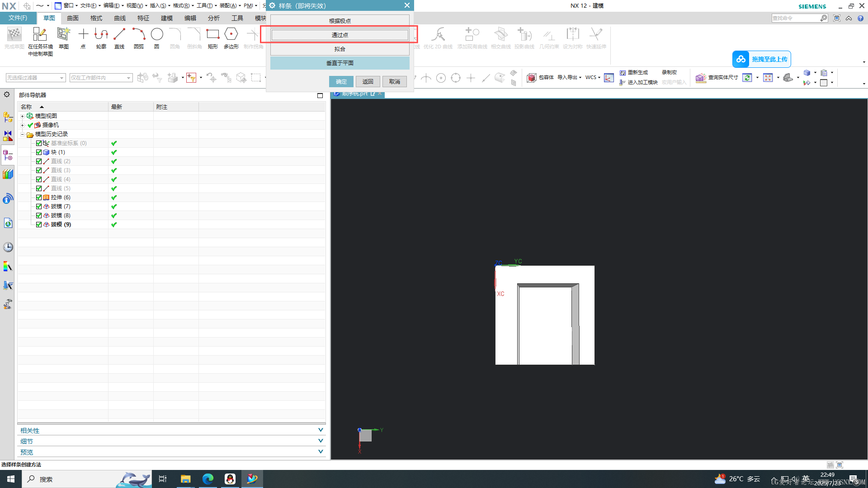
Task: Open QQ from the taskbar
Action: pos(230,479)
